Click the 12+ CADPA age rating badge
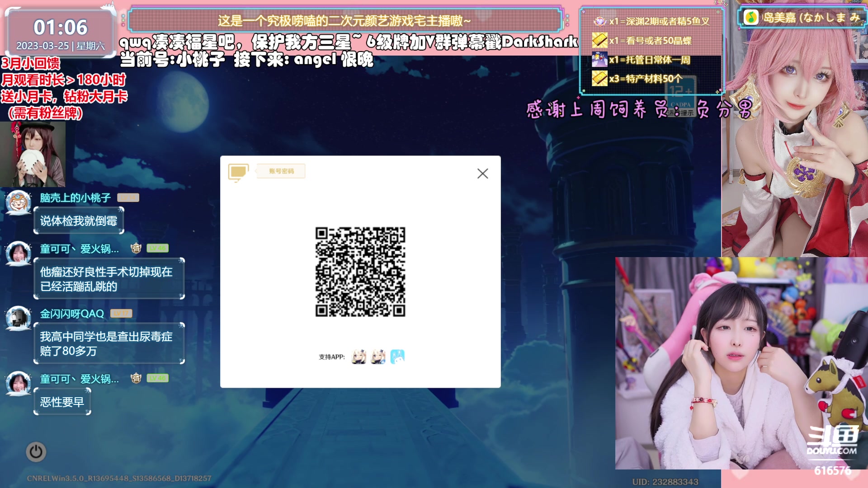 tap(680, 97)
